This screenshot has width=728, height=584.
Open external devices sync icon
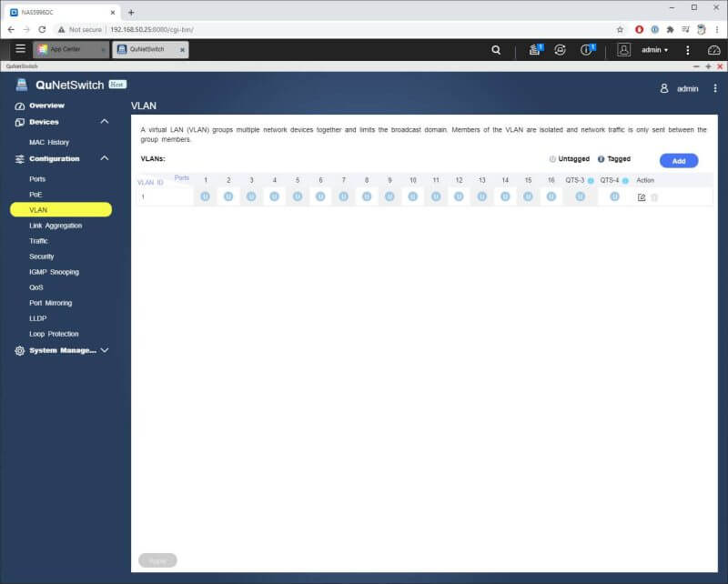click(560, 50)
